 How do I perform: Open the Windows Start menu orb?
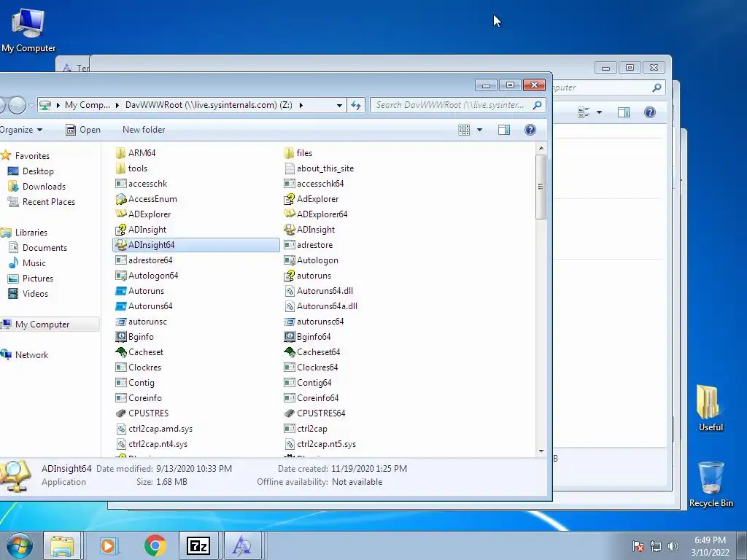pos(20,545)
